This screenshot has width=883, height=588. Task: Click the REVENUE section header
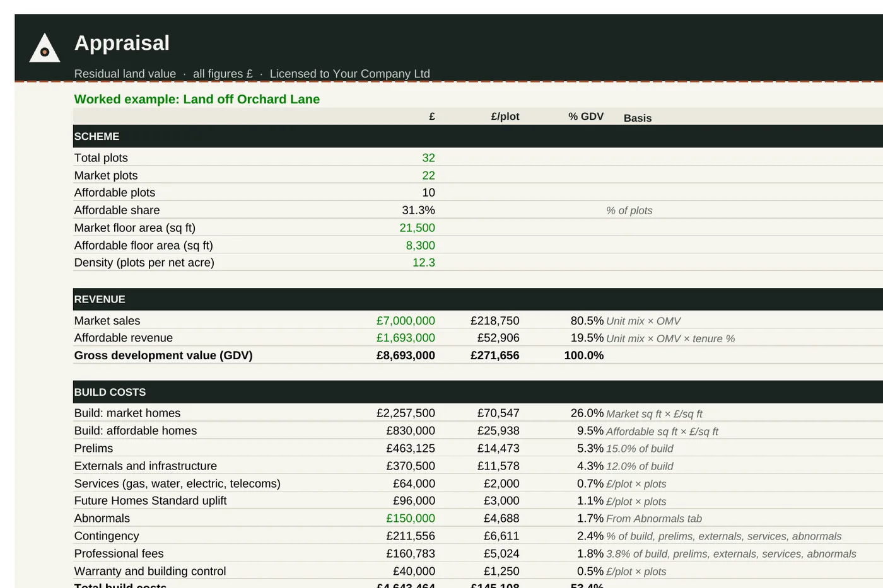478,299
